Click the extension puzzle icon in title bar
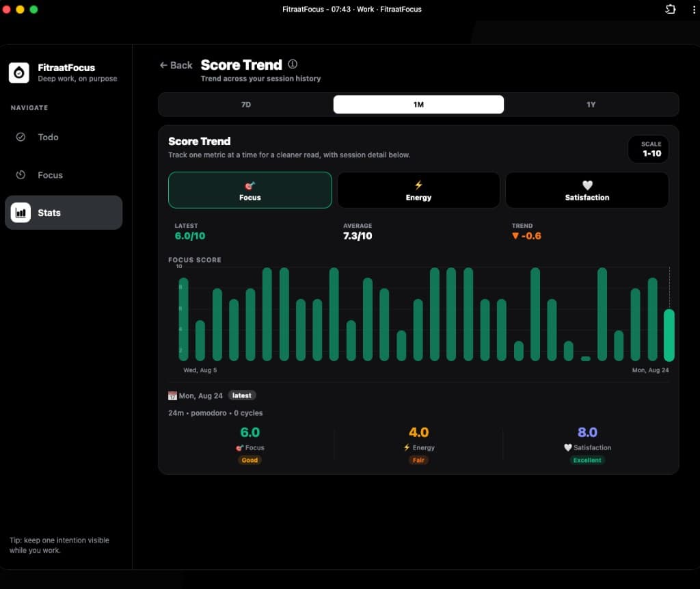The height and width of the screenshot is (589, 700). coord(670,10)
